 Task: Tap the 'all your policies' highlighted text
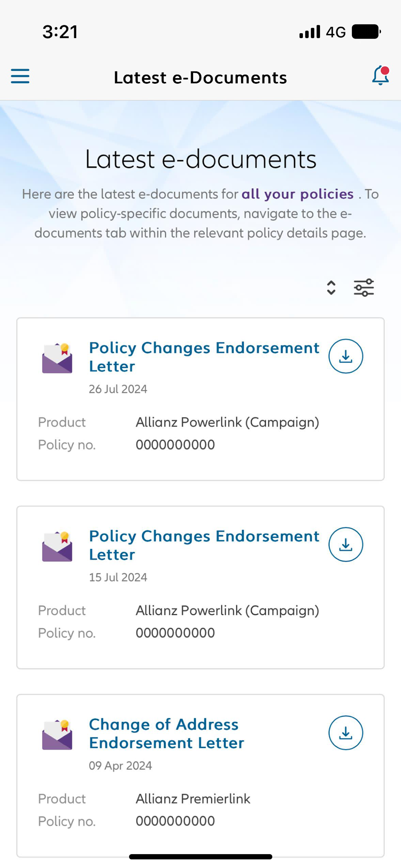point(298,194)
